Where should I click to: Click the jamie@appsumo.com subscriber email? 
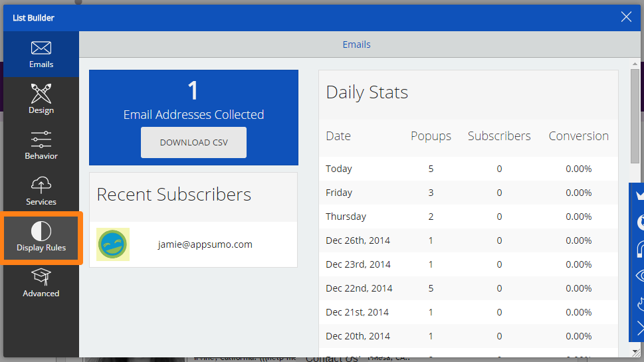coord(205,244)
